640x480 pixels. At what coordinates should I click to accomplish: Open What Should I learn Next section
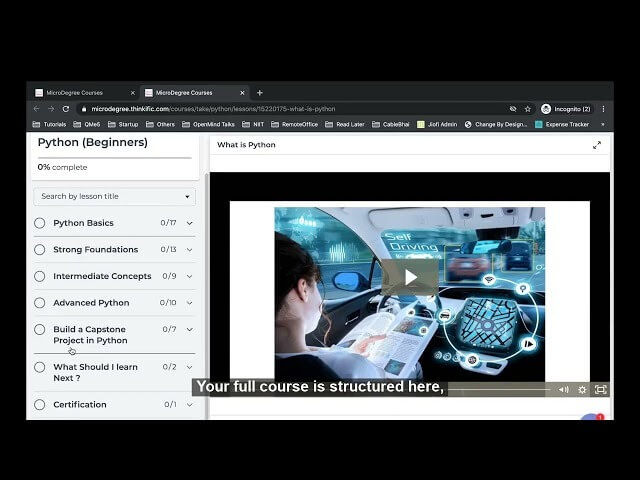click(95, 372)
